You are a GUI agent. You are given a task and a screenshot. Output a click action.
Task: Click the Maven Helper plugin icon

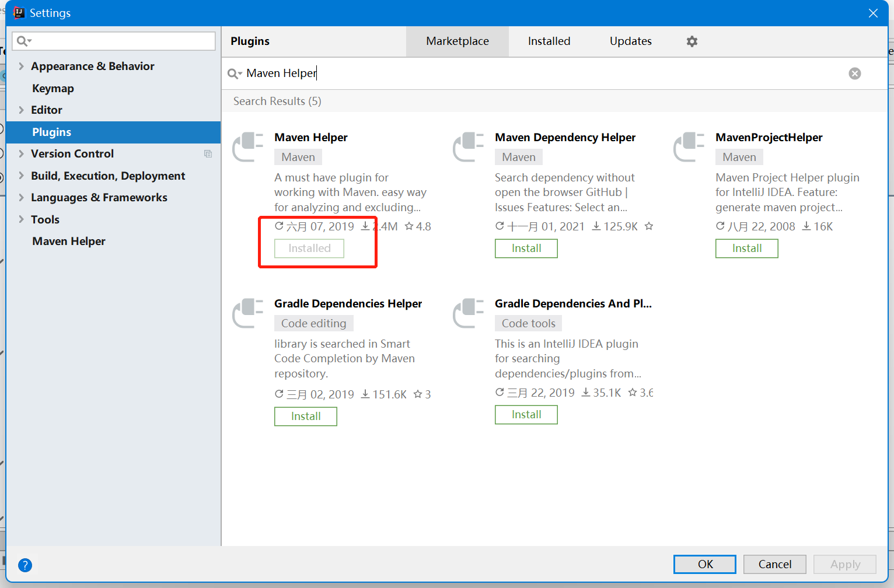(x=248, y=147)
